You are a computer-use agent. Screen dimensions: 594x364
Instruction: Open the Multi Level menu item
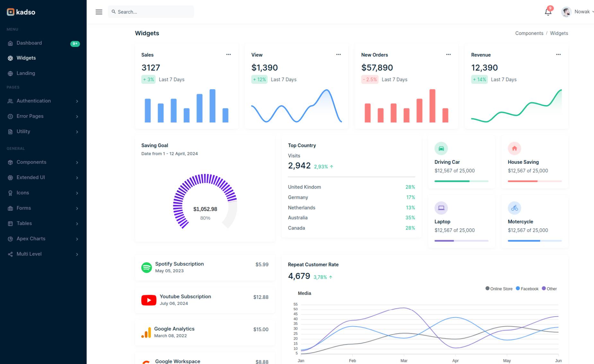pyautogui.click(x=43, y=254)
